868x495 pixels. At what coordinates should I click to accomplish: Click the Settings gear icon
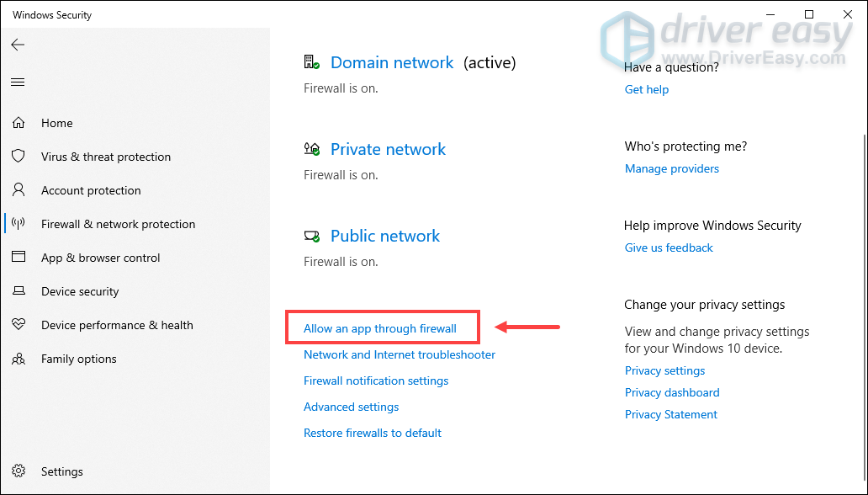coord(19,471)
